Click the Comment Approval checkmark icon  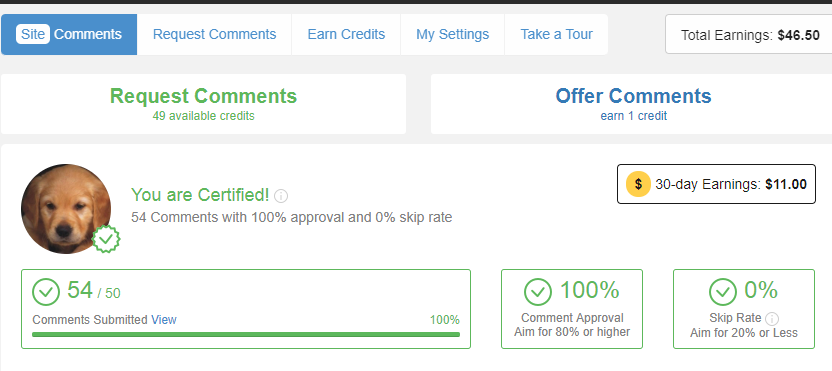coord(538,292)
